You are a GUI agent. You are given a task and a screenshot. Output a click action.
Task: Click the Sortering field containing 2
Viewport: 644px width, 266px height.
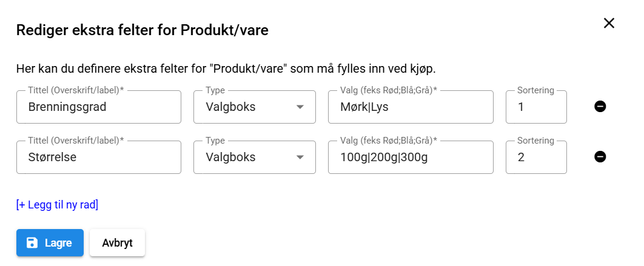pyautogui.click(x=536, y=158)
